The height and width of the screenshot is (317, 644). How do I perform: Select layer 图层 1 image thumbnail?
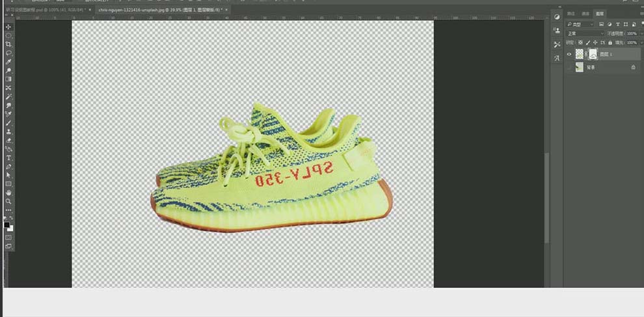580,54
